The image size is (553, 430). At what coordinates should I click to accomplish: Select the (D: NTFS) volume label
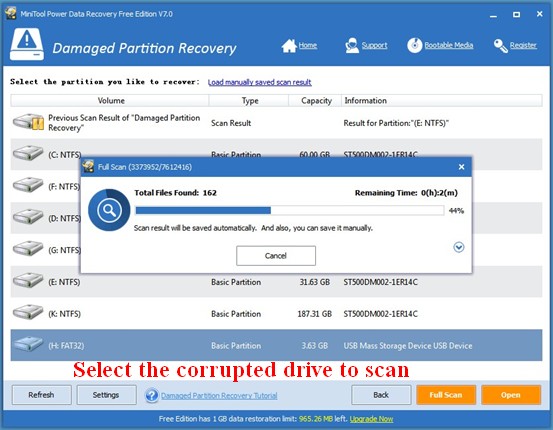pyautogui.click(x=65, y=218)
